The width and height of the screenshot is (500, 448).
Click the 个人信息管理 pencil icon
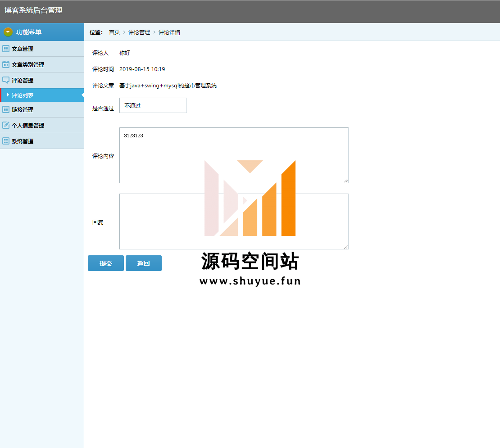point(6,125)
